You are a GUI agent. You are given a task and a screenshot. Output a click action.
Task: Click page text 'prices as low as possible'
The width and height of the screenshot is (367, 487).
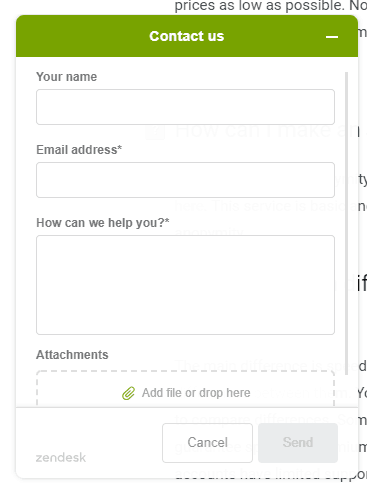[259, 6]
